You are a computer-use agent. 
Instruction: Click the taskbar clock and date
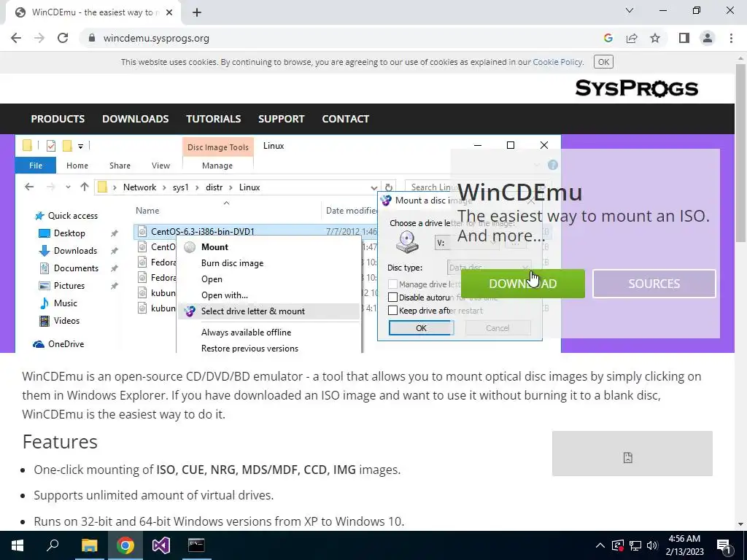pos(684,545)
